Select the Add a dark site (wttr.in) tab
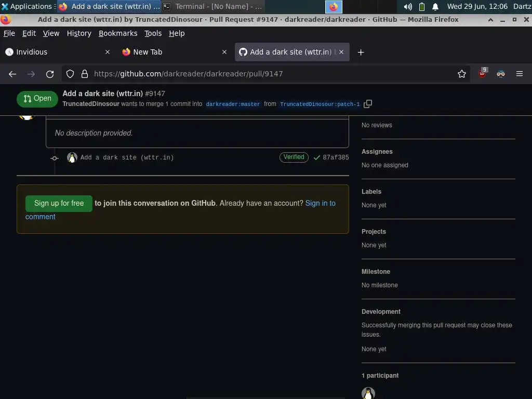 click(x=292, y=52)
